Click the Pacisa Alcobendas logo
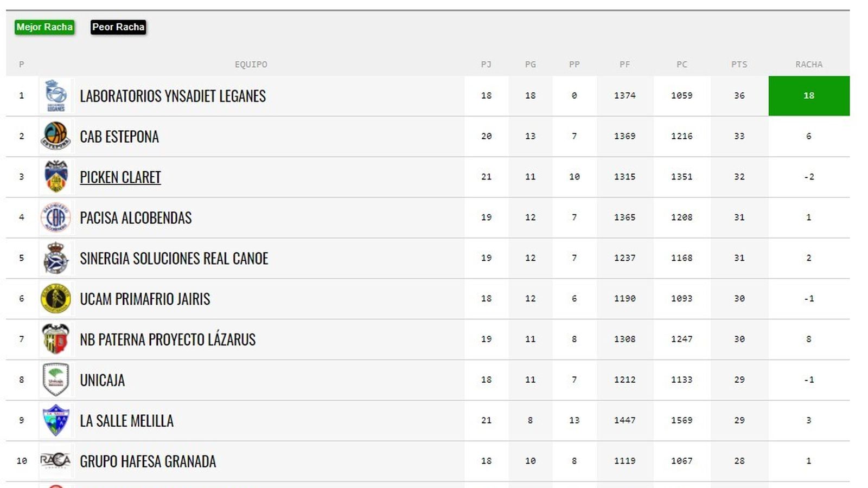The image size is (868, 488). click(56, 217)
